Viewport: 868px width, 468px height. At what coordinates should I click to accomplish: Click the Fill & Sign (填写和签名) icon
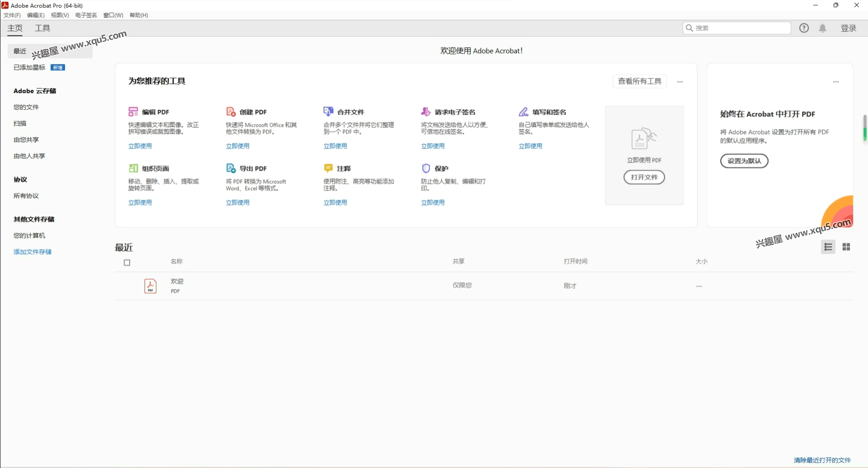coord(523,112)
